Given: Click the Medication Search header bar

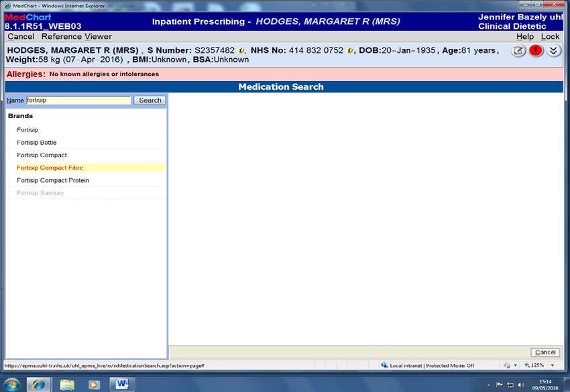Looking at the screenshot, I should click(x=284, y=87).
